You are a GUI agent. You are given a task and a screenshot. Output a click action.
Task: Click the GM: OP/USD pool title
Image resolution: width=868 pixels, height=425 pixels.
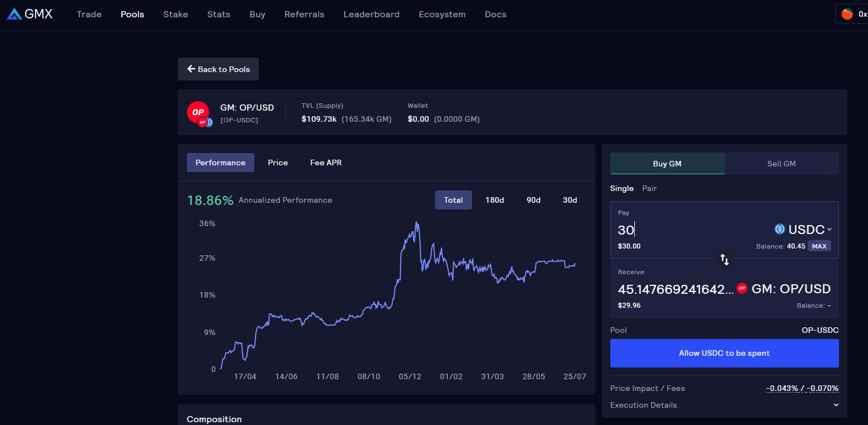click(x=247, y=108)
